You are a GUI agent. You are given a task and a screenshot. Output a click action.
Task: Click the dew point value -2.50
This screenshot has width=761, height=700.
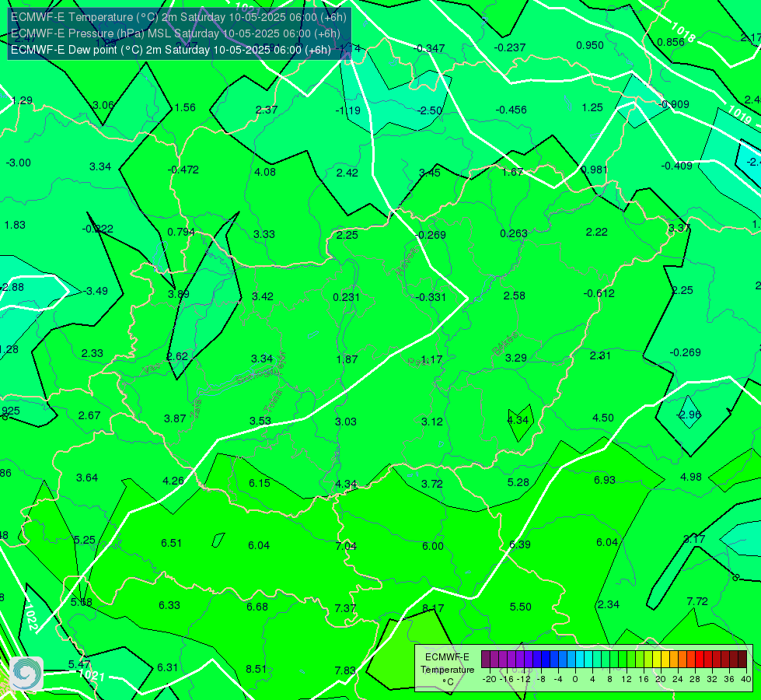(430, 110)
